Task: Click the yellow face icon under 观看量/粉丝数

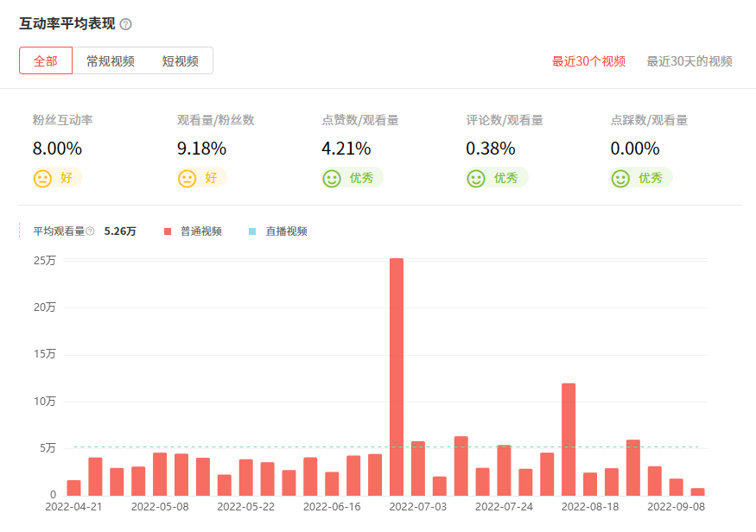Action: (187, 179)
